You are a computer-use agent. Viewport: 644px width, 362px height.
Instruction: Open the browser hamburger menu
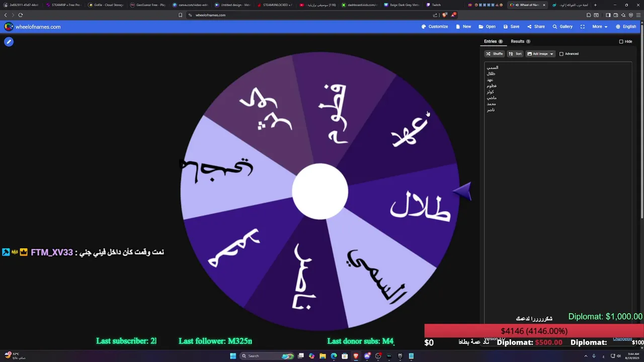pos(638,15)
